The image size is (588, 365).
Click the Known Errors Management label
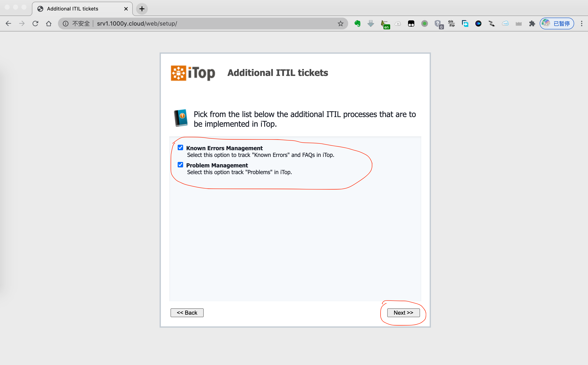tap(224, 148)
